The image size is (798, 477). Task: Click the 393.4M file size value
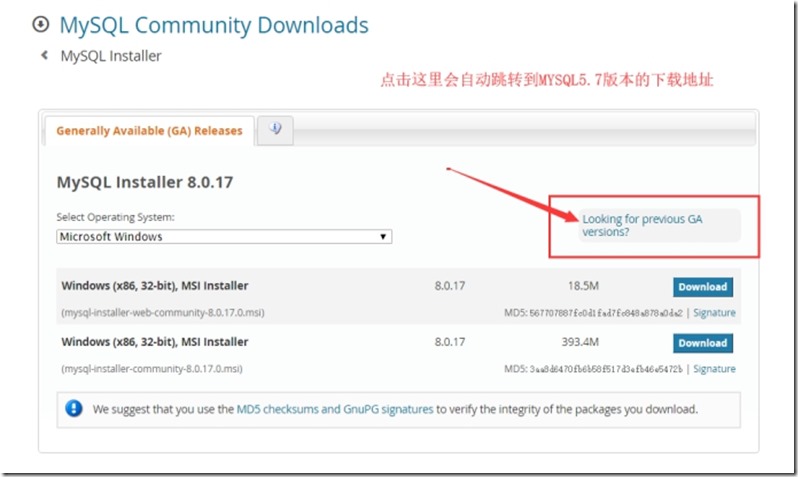[x=580, y=342]
